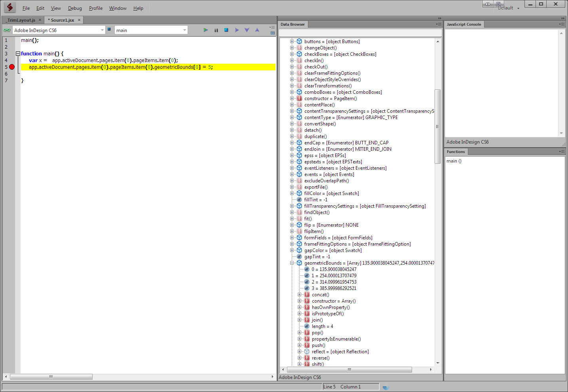Click the target application link chain icon

tap(7, 30)
